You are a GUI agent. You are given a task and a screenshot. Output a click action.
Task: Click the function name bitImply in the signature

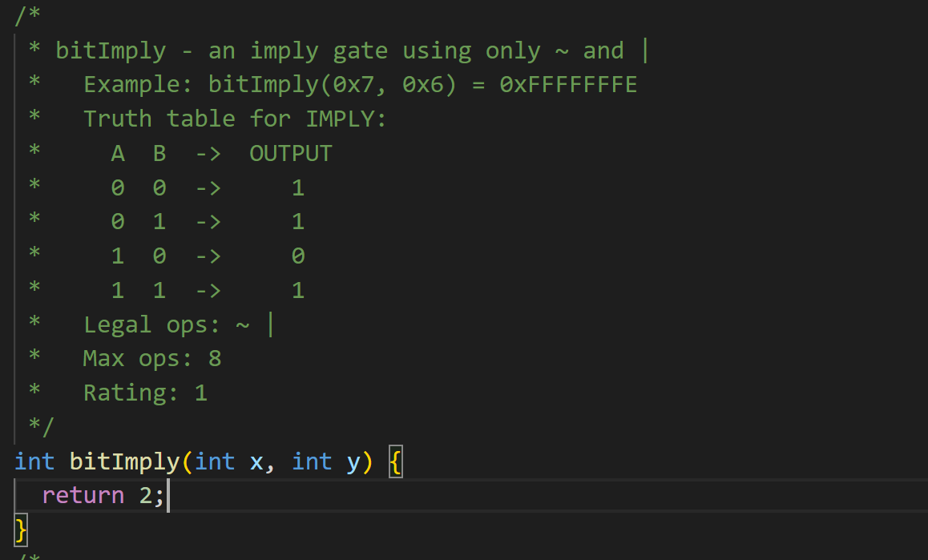point(124,461)
